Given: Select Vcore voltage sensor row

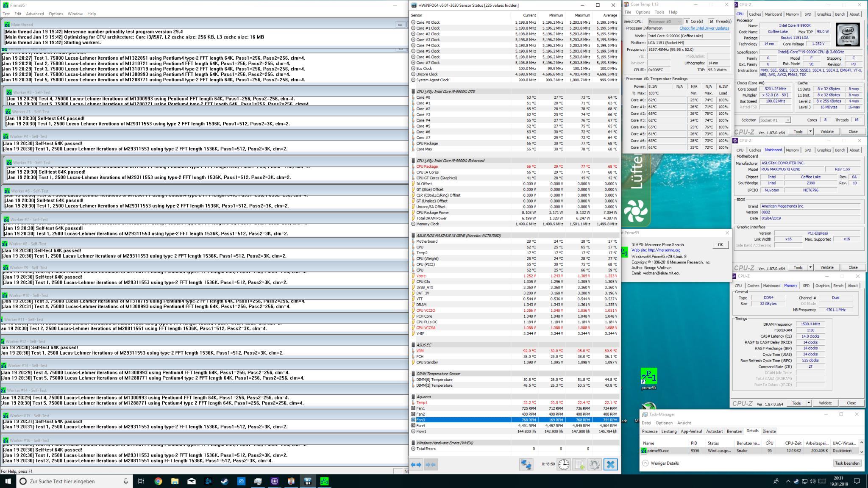Looking at the screenshot, I should (x=514, y=276).
